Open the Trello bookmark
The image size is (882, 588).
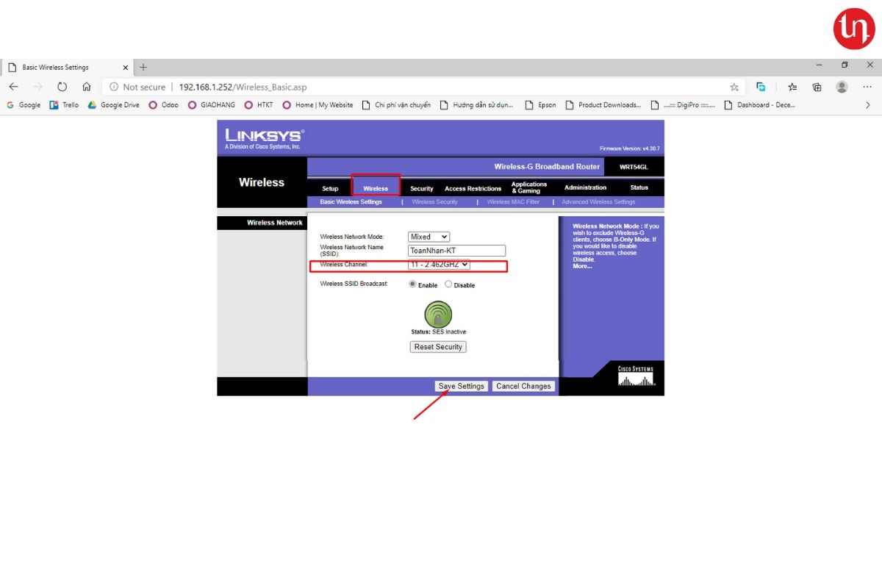pyautogui.click(x=64, y=105)
